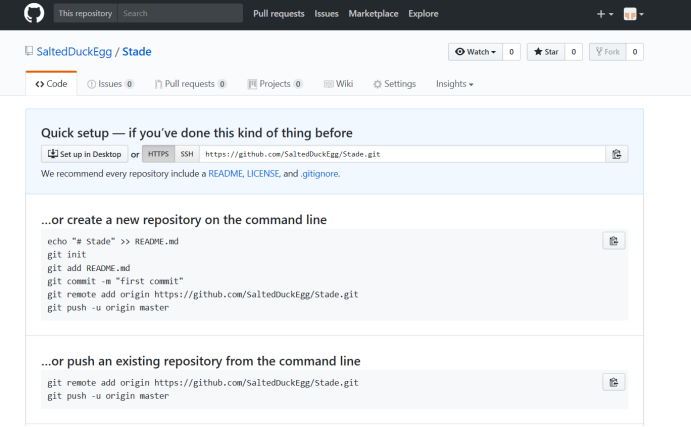
Task: Select the Code tab
Action: tap(51, 84)
